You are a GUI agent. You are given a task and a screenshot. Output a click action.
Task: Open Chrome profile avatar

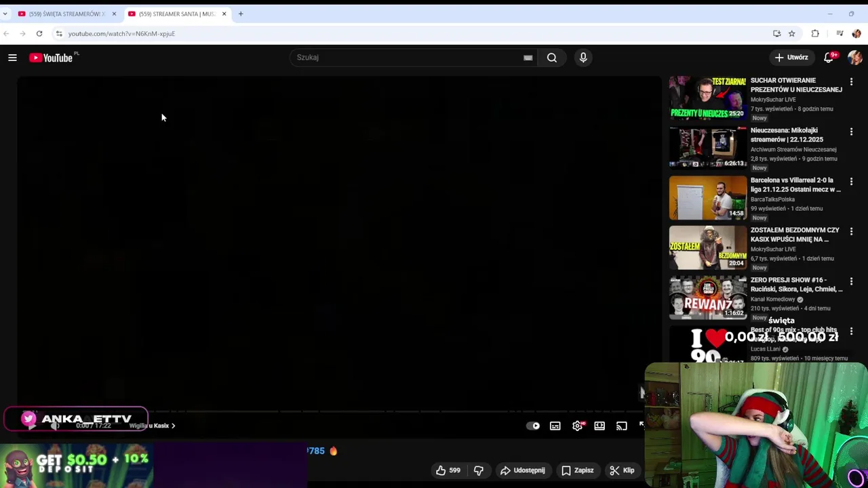pos(856,33)
